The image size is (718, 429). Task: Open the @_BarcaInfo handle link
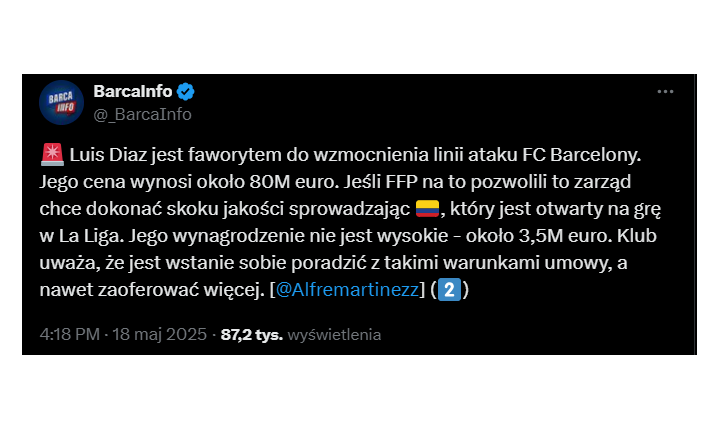142,114
